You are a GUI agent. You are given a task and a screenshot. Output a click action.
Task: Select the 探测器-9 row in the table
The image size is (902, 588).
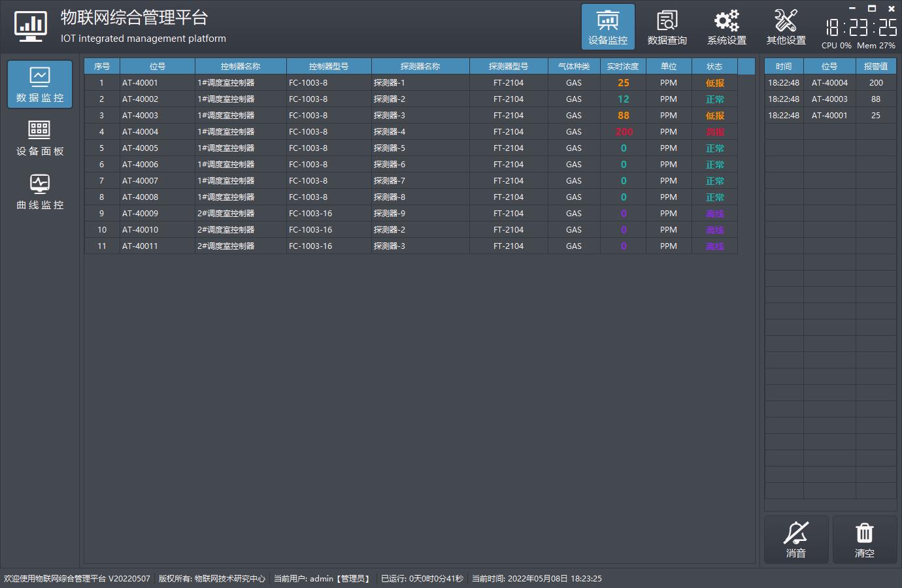pos(390,214)
